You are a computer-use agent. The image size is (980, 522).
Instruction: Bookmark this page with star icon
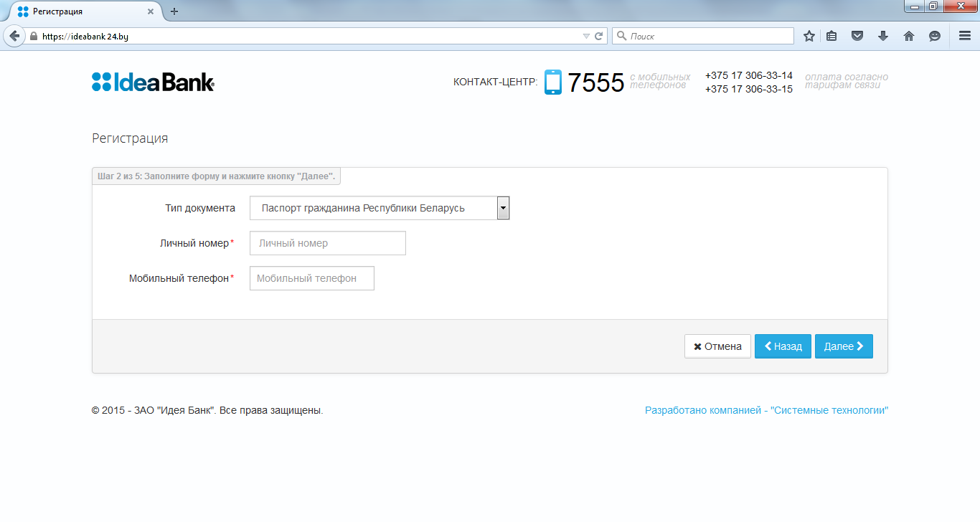tap(809, 36)
